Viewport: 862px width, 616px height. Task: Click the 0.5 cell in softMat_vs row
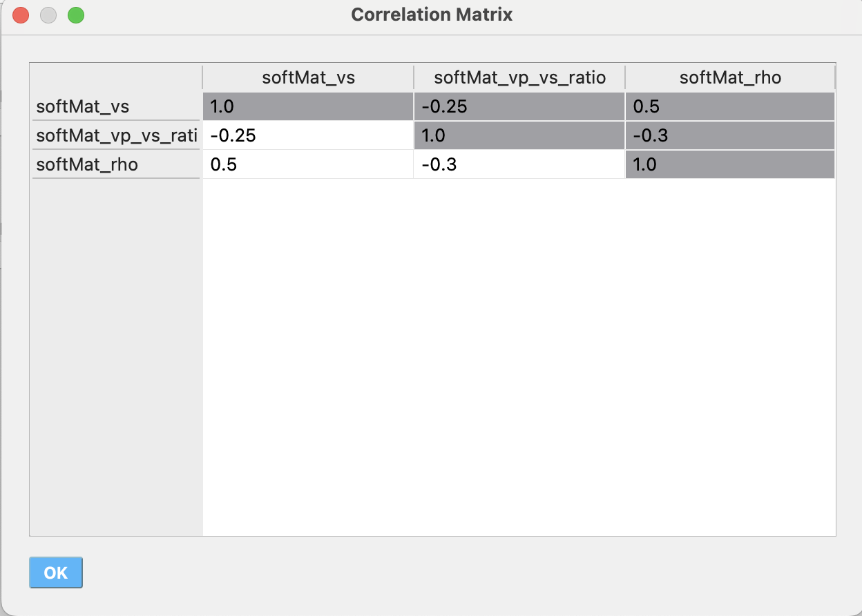click(730, 106)
